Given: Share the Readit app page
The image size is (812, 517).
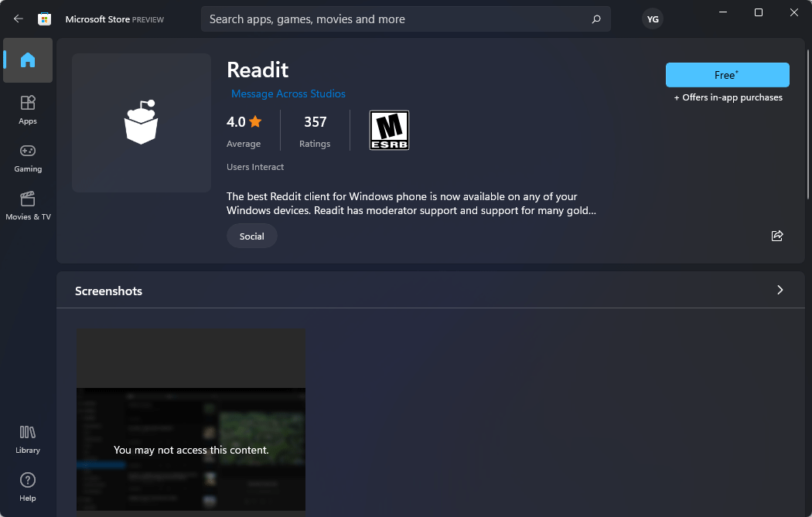Looking at the screenshot, I should coord(776,236).
